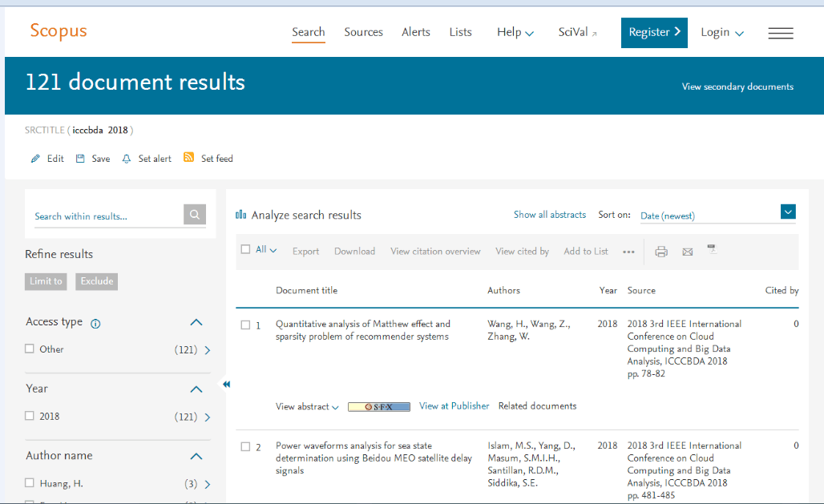The height and width of the screenshot is (504, 824).
Task: Open the Sort on dropdown arrow
Action: (x=788, y=212)
